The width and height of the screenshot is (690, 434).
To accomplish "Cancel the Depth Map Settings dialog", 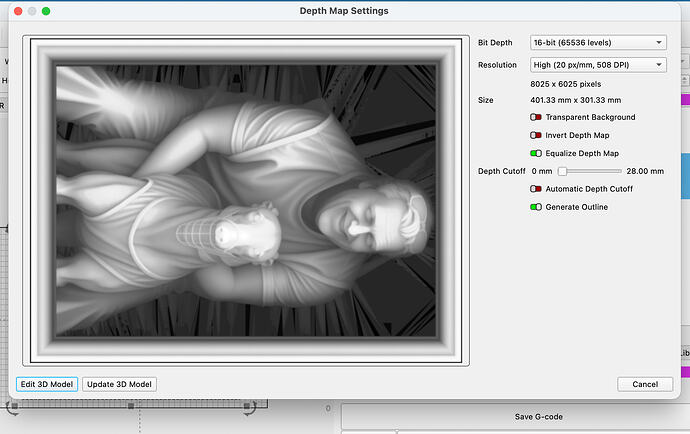I will 645,384.
